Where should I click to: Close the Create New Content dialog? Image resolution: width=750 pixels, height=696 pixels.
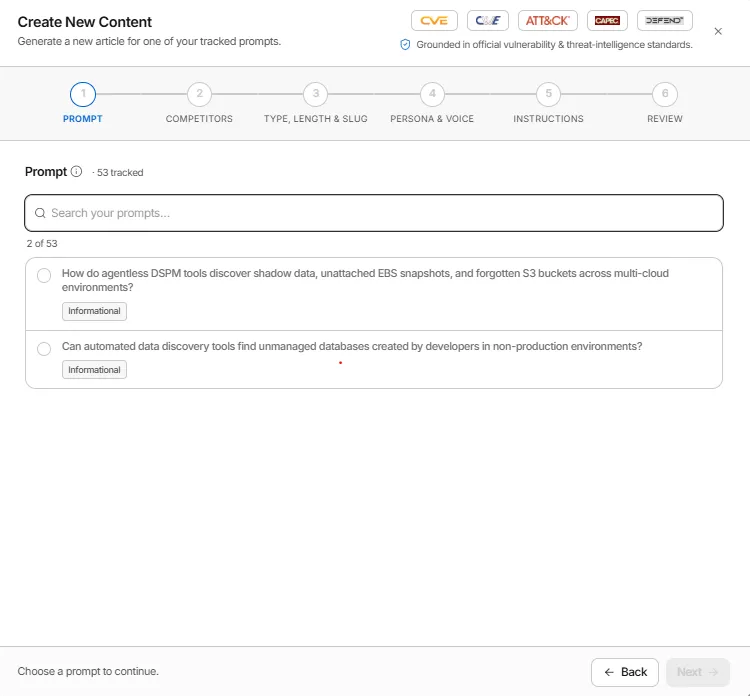tap(718, 31)
